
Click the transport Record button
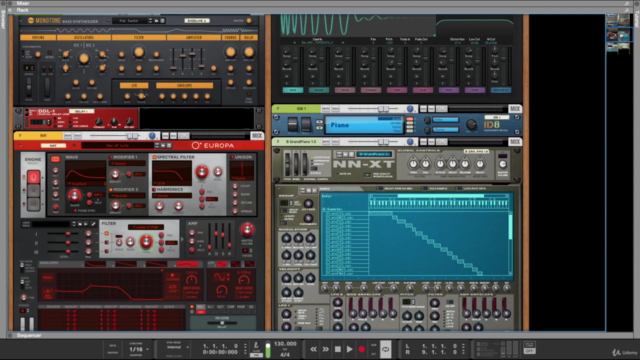(x=361, y=349)
